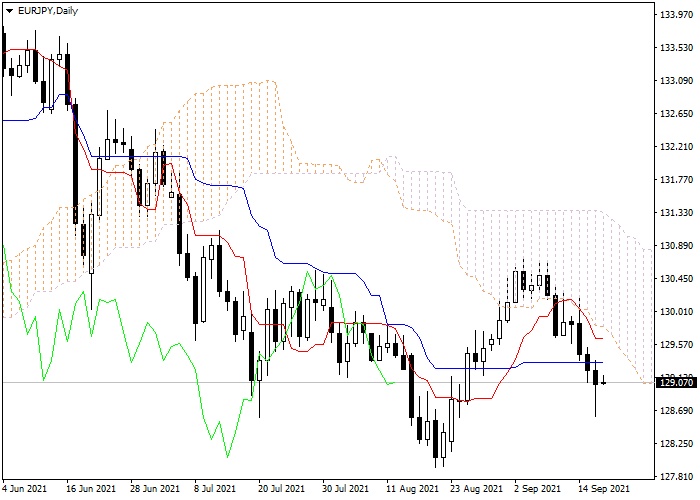
Task: Click the 8 Jul 2021 date label
Action: point(215,489)
